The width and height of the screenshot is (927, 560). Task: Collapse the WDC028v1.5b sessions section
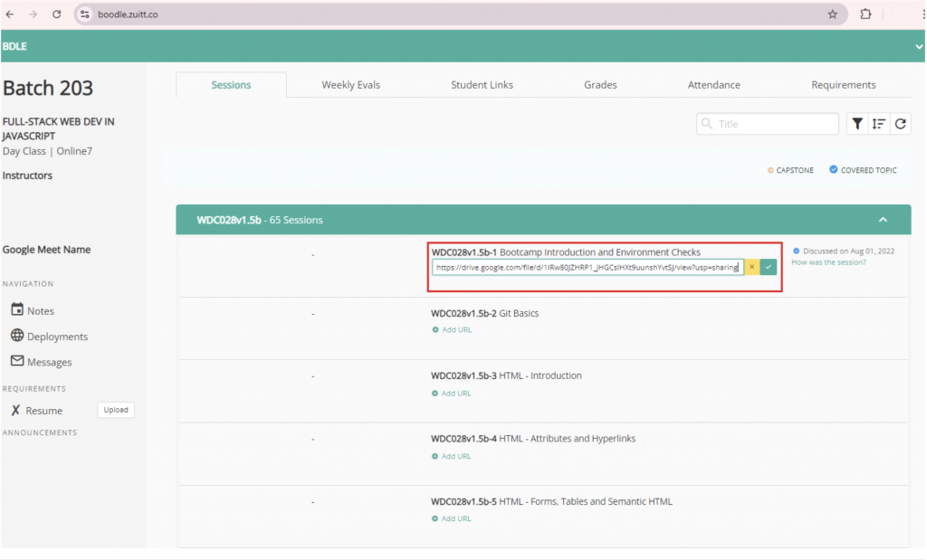[883, 220]
